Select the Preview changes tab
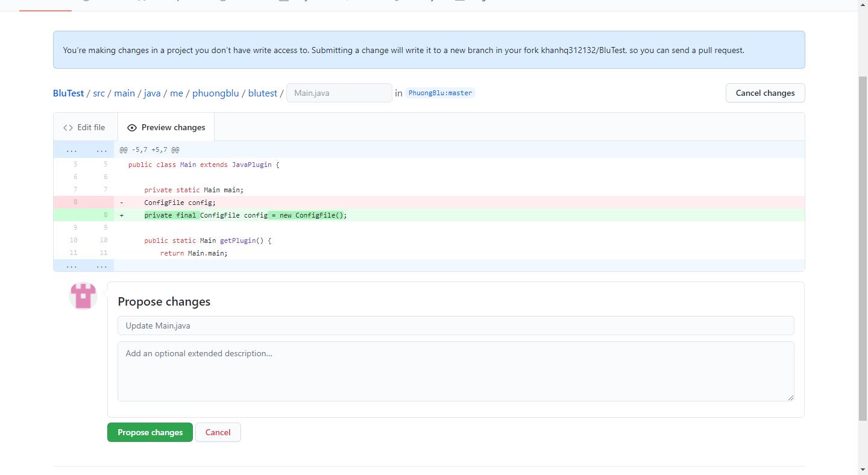 click(x=166, y=128)
